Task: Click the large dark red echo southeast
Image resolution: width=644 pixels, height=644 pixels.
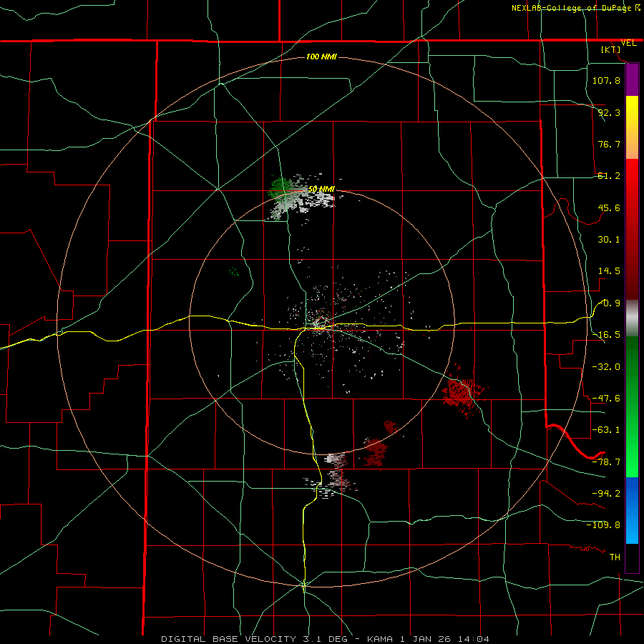Action: [462, 392]
